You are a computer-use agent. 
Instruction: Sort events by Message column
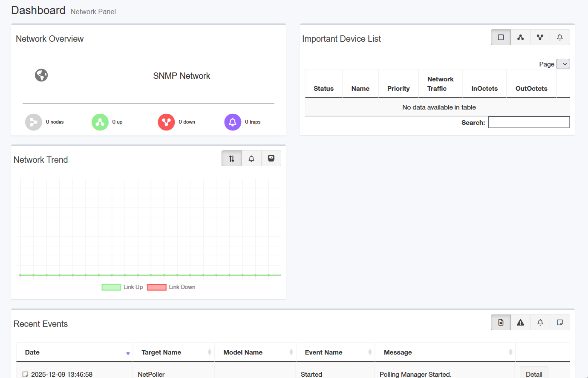pos(445,352)
